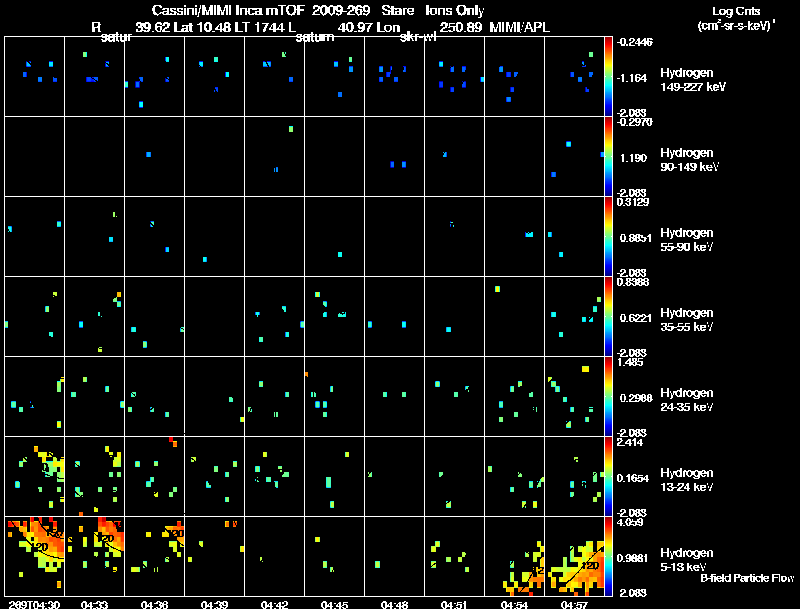Select the "Hydrogen 55-90 keV" row label
This screenshot has height=609, width=800.
pos(687,240)
